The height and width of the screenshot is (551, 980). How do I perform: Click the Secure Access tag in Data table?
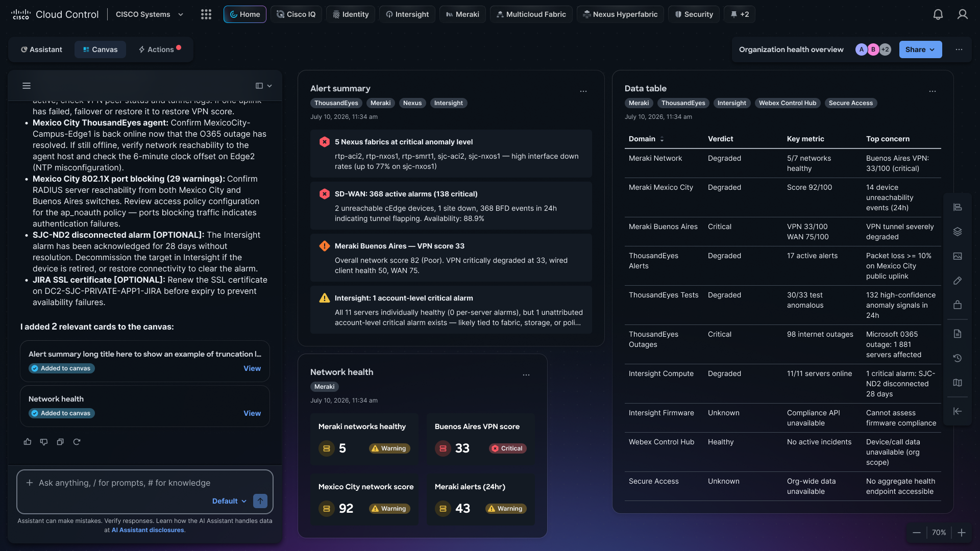pos(851,103)
